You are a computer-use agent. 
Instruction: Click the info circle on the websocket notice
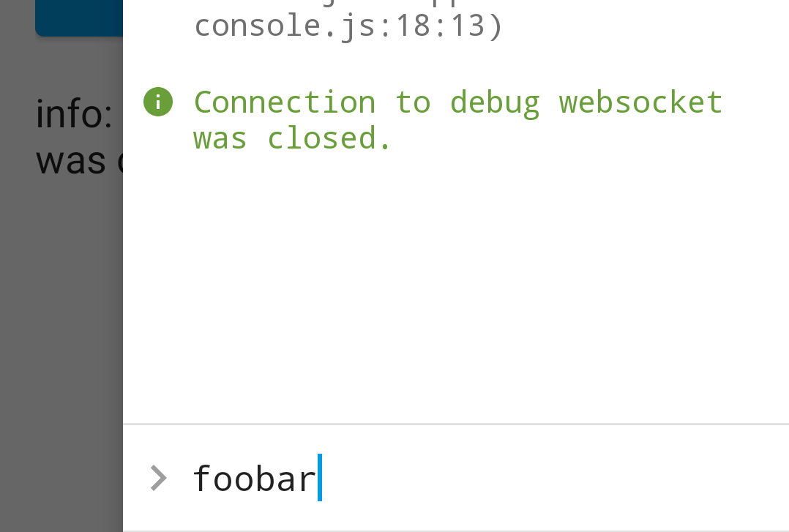pyautogui.click(x=158, y=102)
